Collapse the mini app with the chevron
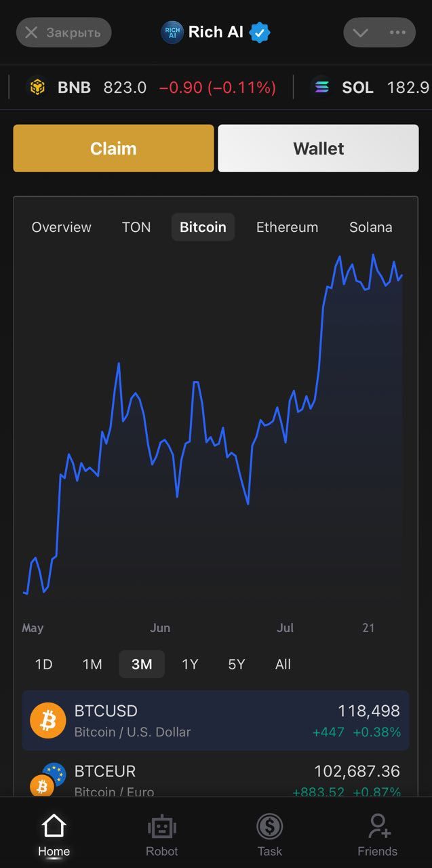Image resolution: width=432 pixels, height=868 pixels. [x=361, y=32]
